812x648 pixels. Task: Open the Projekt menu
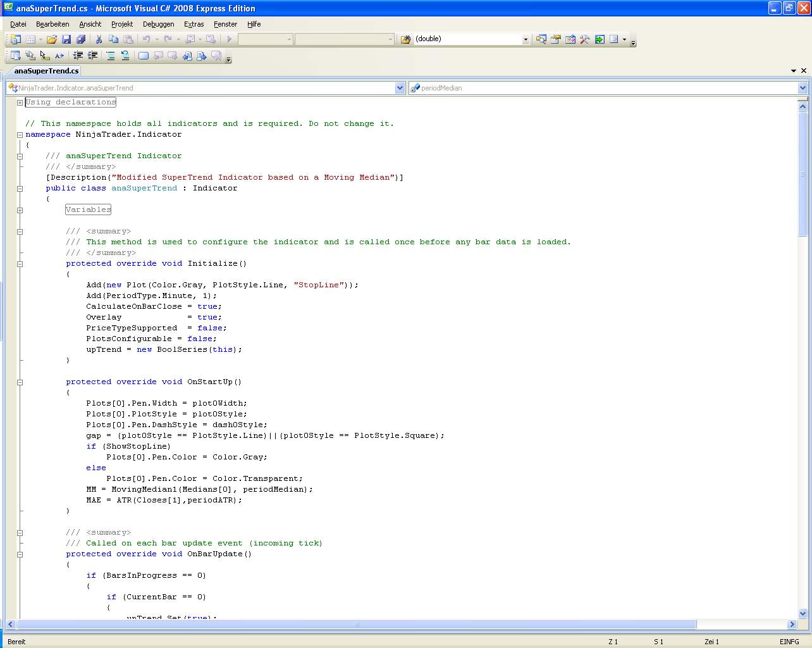pyautogui.click(x=122, y=24)
